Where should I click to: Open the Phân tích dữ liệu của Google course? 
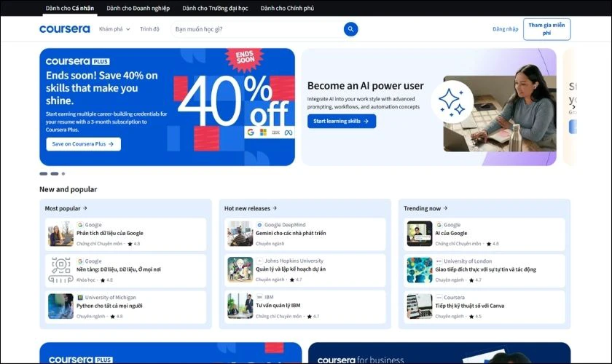pos(110,233)
